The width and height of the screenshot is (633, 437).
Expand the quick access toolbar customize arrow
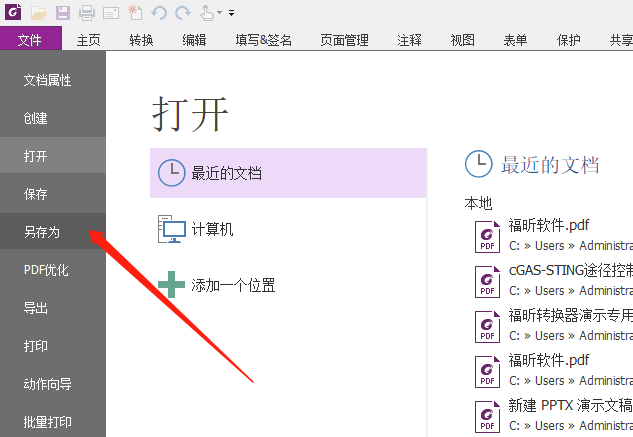coord(231,13)
